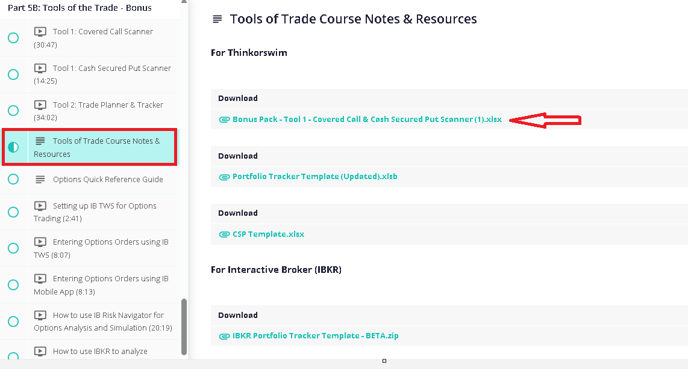Mark Tool 2 Trade Planner lesson circle complete
This screenshot has width=688, height=369.
click(13, 111)
